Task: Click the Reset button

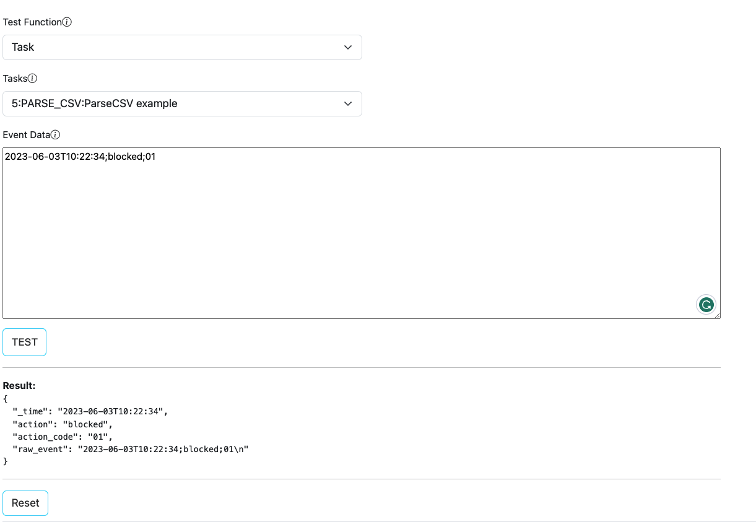Action: point(25,504)
